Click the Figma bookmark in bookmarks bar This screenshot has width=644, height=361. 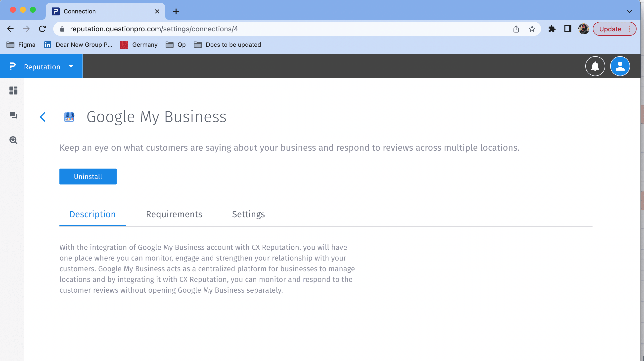pyautogui.click(x=21, y=44)
